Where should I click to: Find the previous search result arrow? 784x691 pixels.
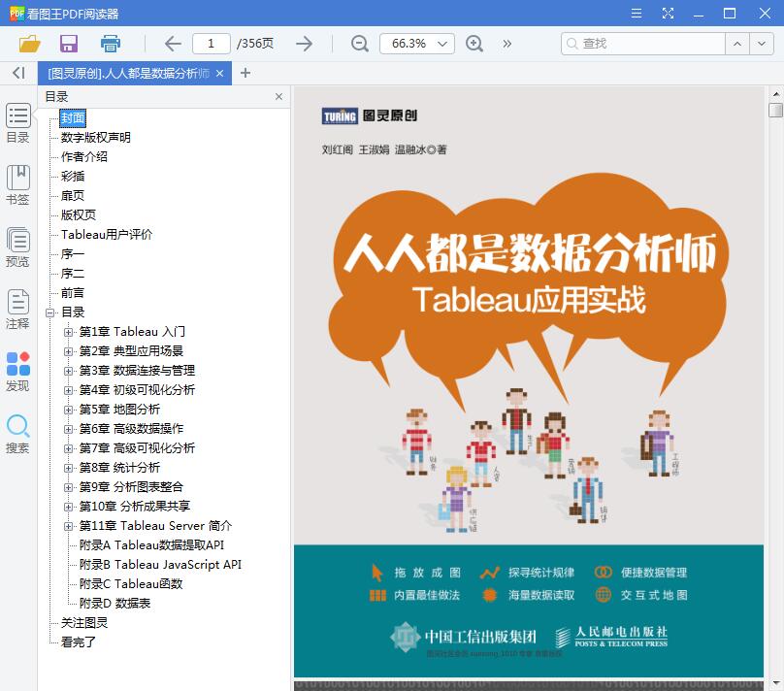(x=737, y=44)
